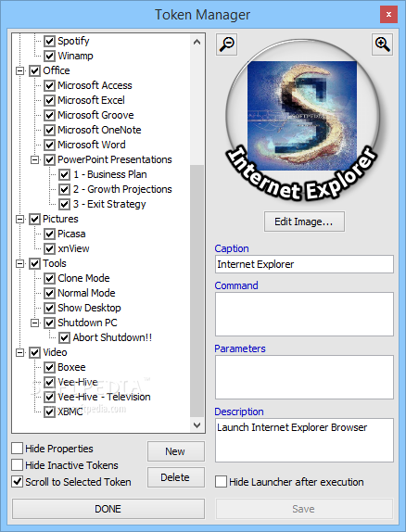The image size is (406, 532).
Task: Close the Token Manager window
Action: pyautogui.click(x=388, y=15)
